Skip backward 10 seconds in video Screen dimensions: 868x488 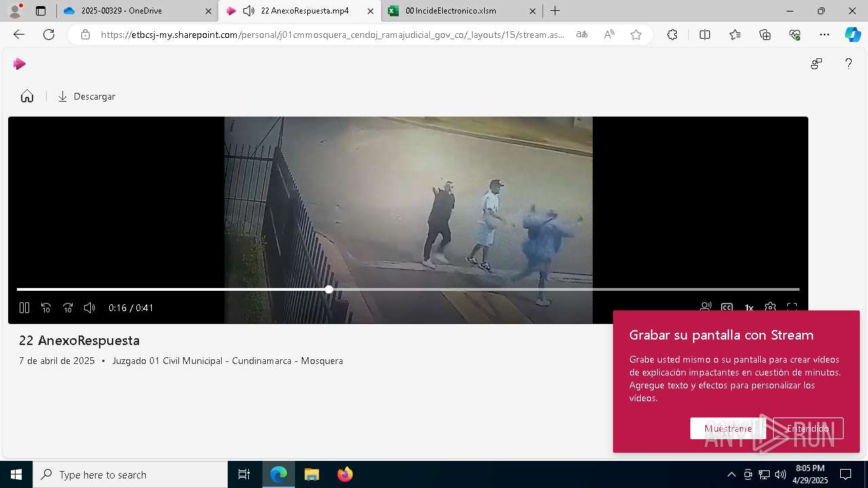coord(46,308)
